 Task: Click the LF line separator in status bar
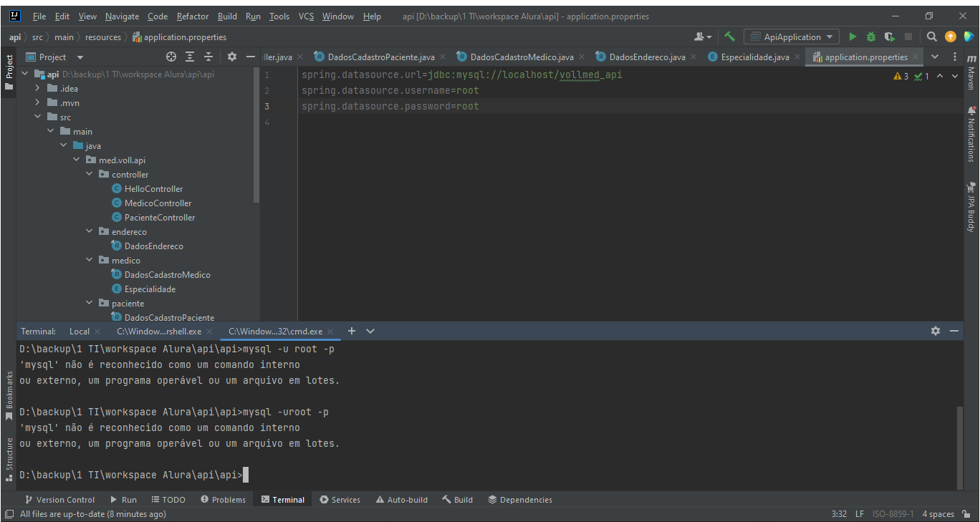click(x=860, y=513)
